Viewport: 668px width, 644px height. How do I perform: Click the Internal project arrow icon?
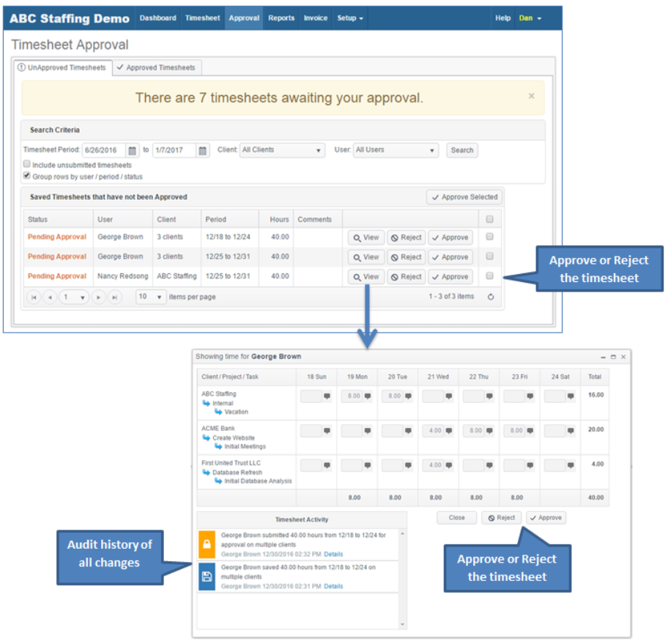[207, 403]
